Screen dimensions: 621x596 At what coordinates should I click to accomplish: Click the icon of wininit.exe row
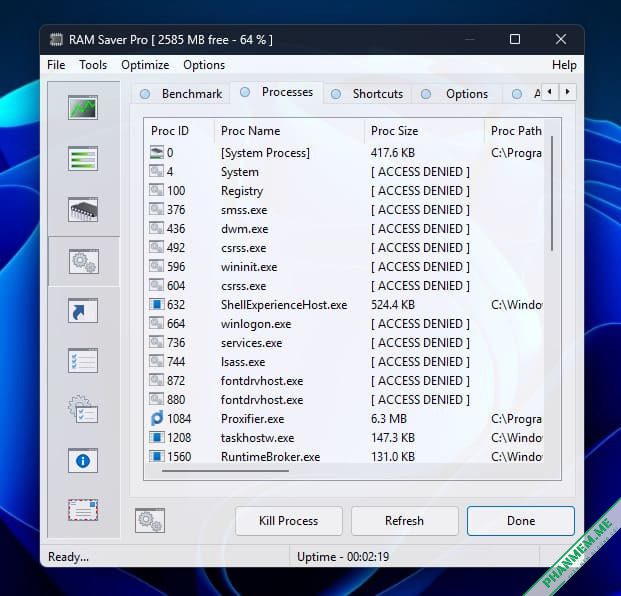(156, 267)
